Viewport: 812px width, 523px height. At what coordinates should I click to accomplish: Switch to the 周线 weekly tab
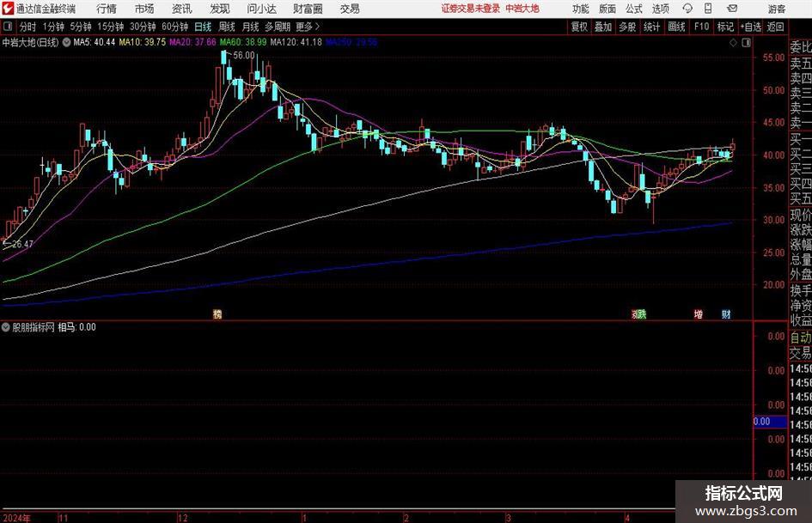227,27
